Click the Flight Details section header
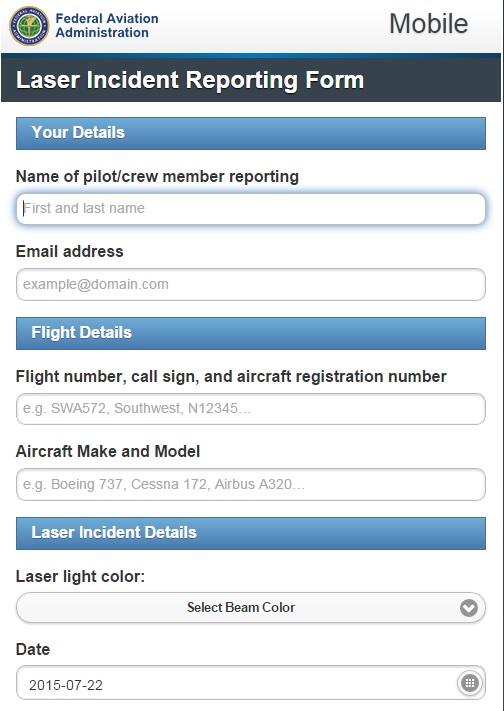Image resolution: width=504 pixels, height=711 pixels. coord(251,333)
